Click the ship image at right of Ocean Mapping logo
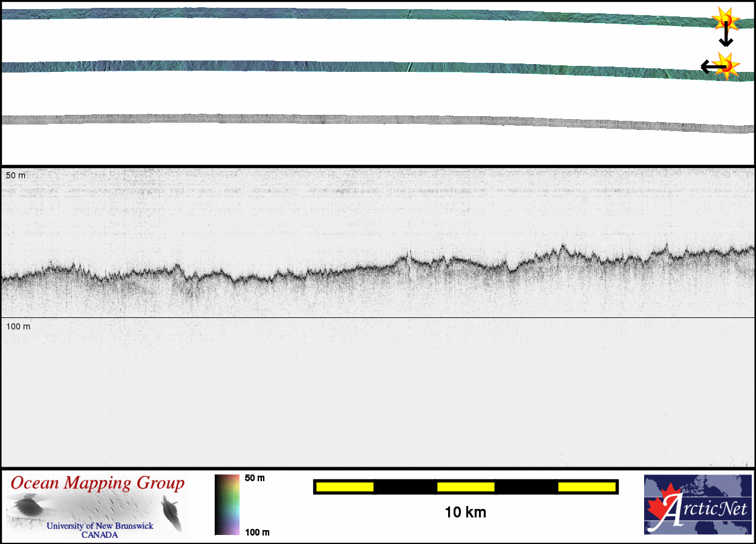This screenshot has height=544, width=756. 173,513
